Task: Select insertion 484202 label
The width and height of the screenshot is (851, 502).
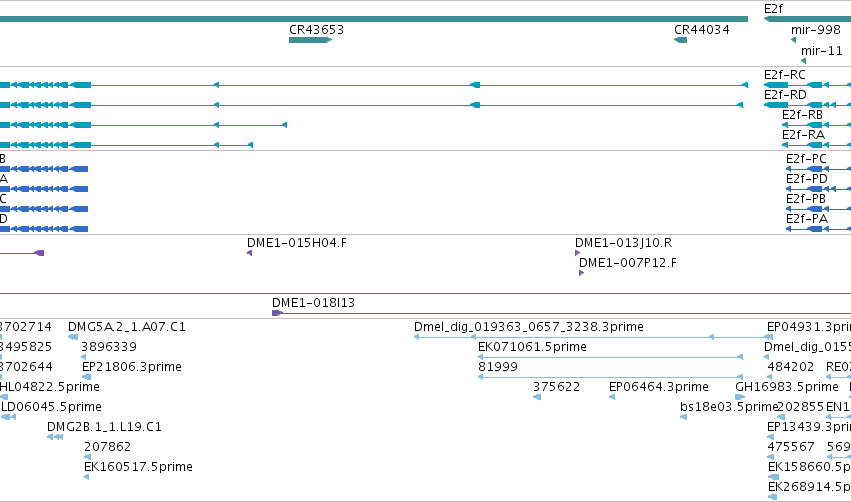Action: [x=791, y=367]
